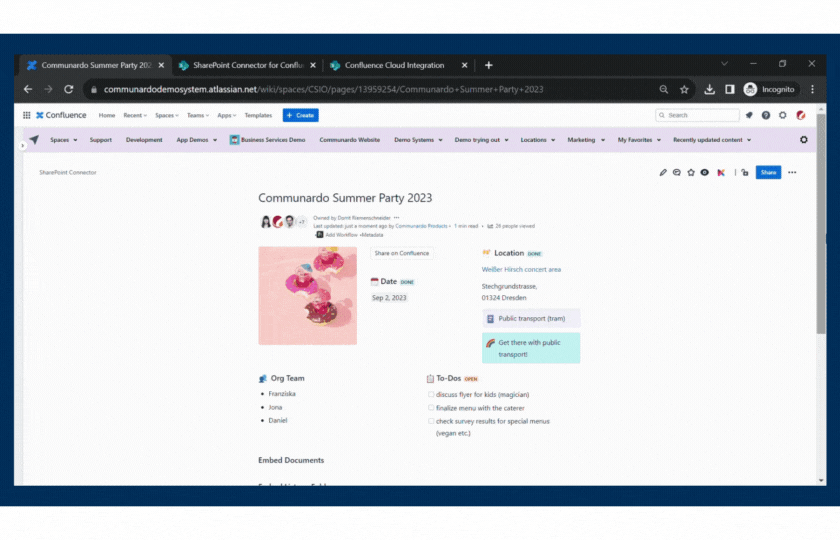The height and width of the screenshot is (540, 840).
Task: Expand App Demos menu
Action: 197,140
